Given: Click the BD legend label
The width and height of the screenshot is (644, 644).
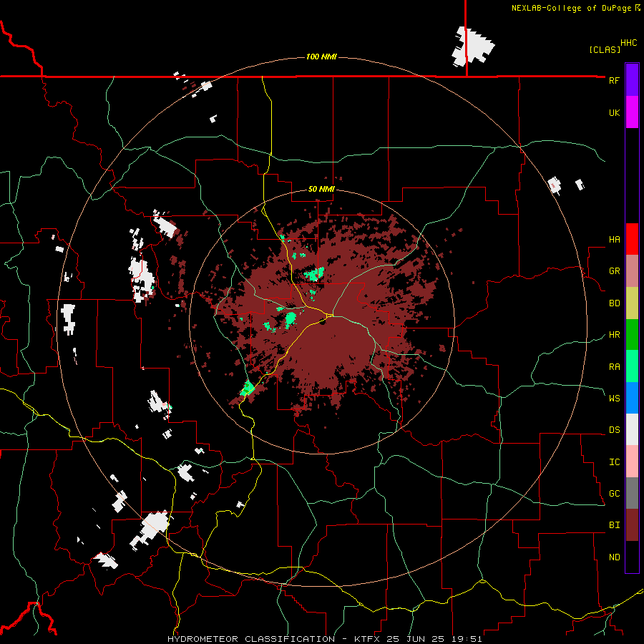Looking at the screenshot, I should tap(614, 303).
